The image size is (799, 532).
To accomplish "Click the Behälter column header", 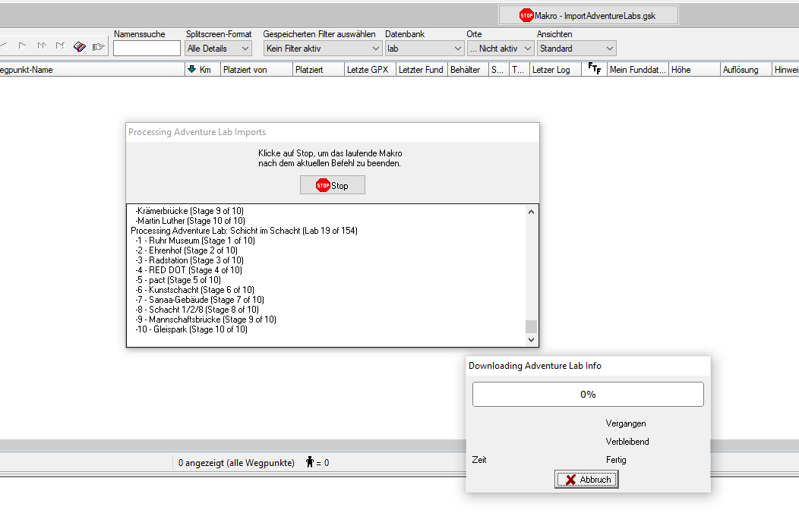I will 468,70.
